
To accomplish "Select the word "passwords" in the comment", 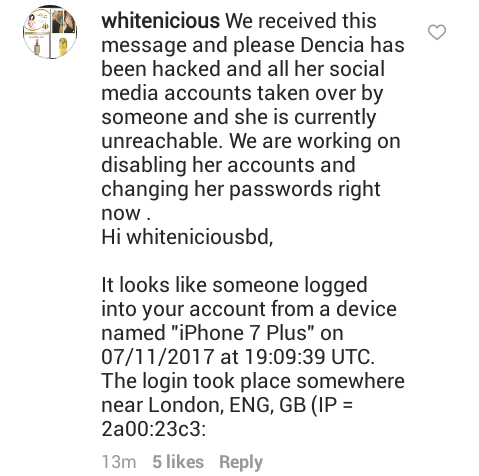I will tap(281, 190).
